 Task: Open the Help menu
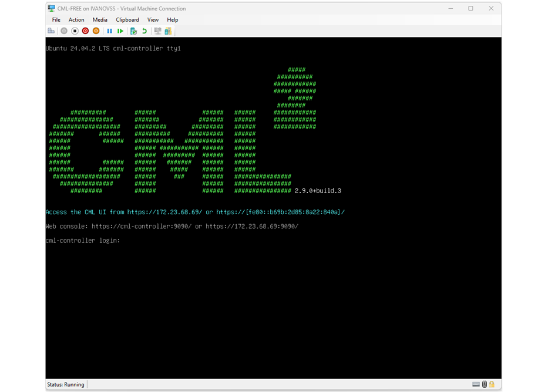(x=172, y=20)
